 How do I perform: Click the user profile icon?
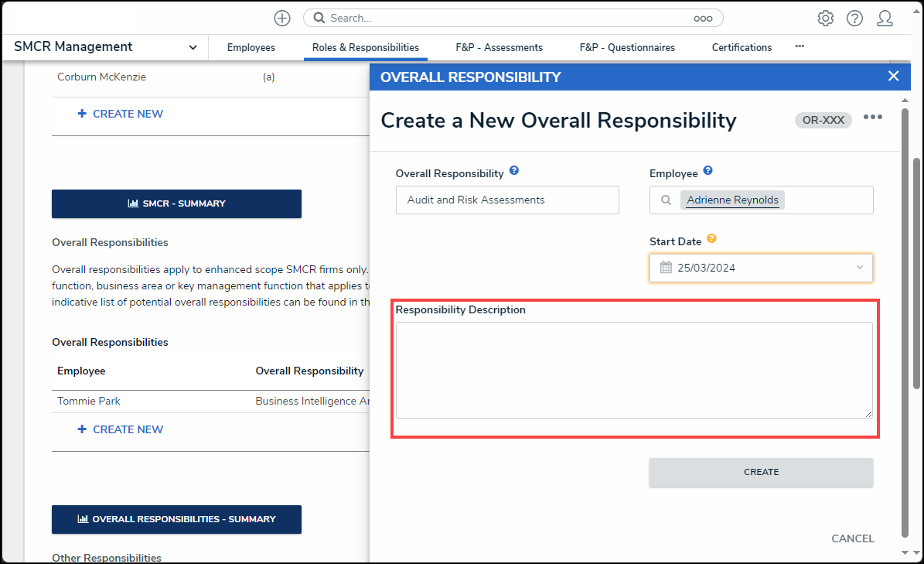(885, 18)
